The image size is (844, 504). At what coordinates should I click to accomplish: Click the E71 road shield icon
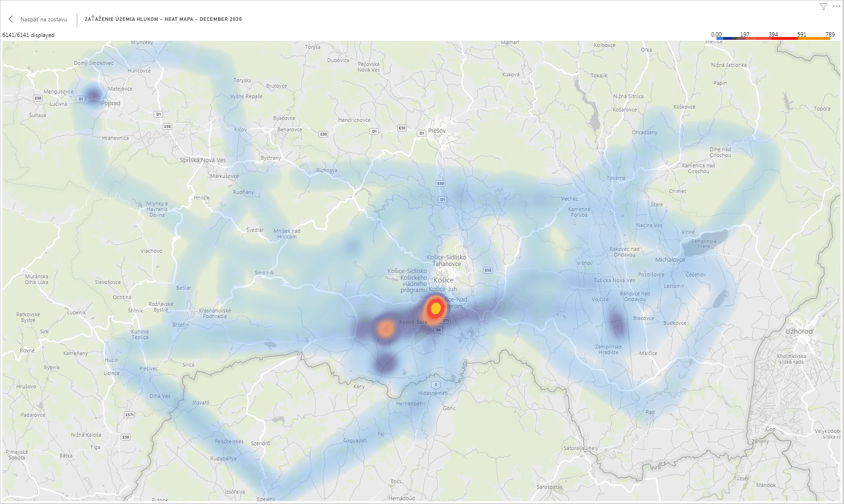pos(446,321)
